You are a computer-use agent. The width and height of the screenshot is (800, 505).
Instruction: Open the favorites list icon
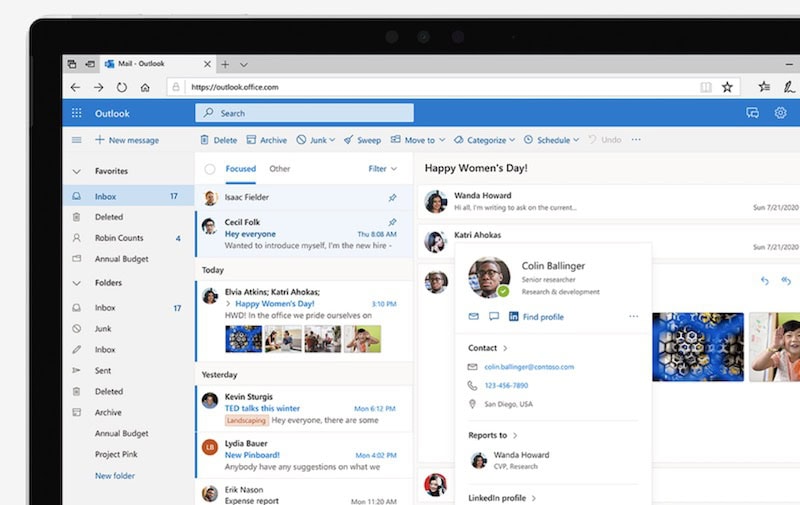(764, 87)
